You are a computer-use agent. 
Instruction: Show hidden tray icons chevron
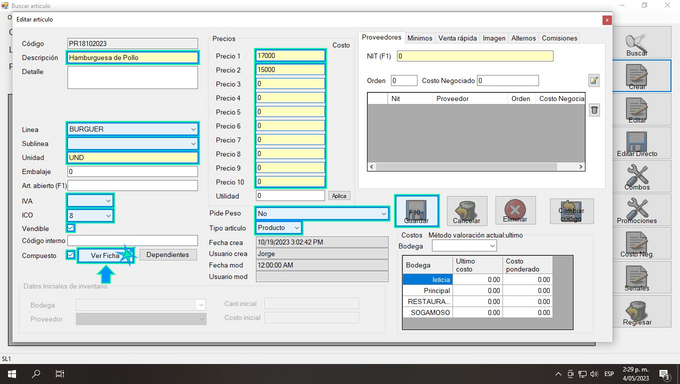(x=558, y=374)
